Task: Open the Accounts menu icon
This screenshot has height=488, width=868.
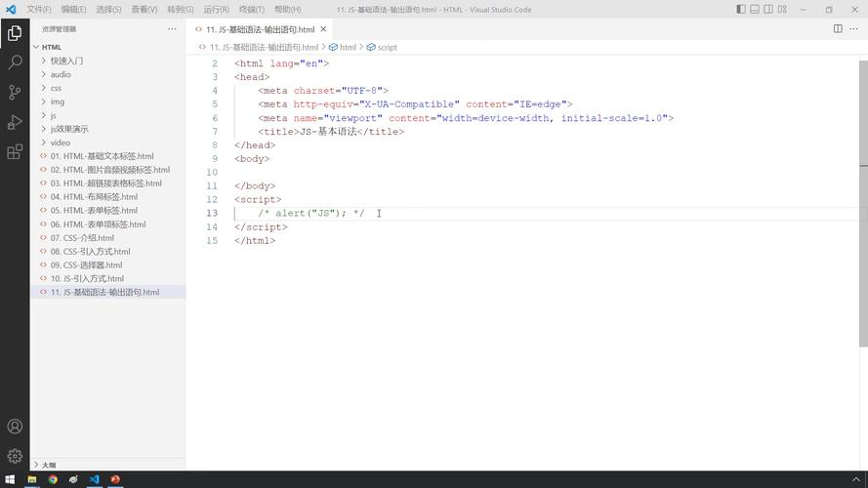Action: pos(15,427)
